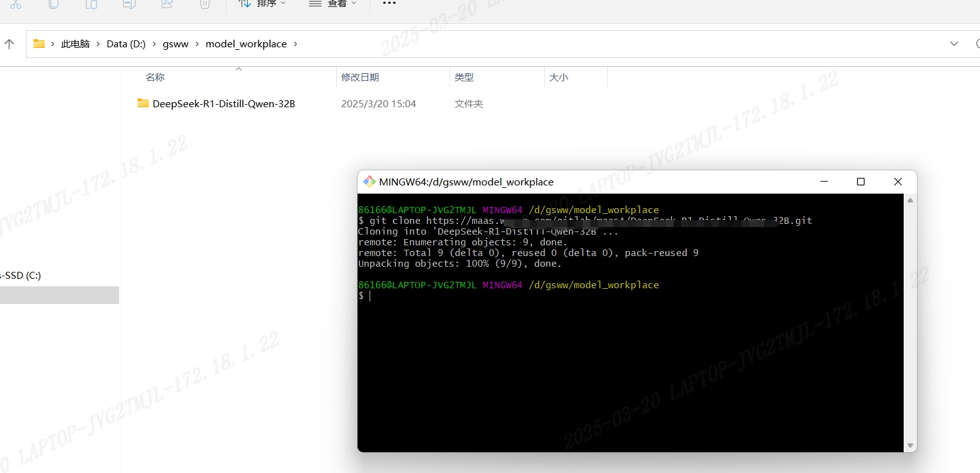Click the rename icon in Explorer toolbar
This screenshot has width=980, height=473.
[x=129, y=4]
